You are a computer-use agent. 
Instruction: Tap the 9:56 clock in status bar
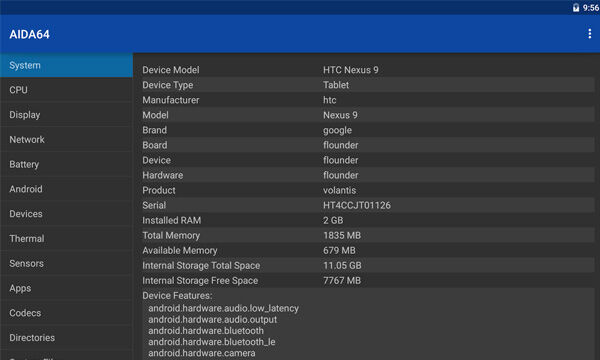[x=590, y=8]
